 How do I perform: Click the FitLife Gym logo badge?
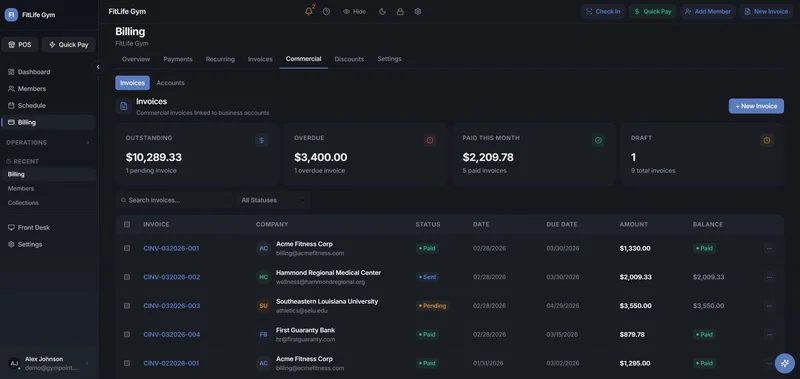coord(11,15)
